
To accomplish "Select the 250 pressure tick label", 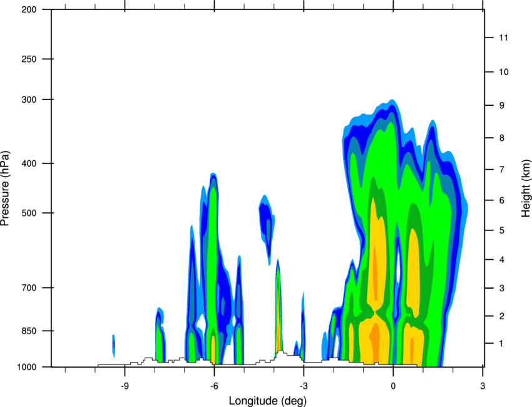I will pyautogui.click(x=29, y=59).
